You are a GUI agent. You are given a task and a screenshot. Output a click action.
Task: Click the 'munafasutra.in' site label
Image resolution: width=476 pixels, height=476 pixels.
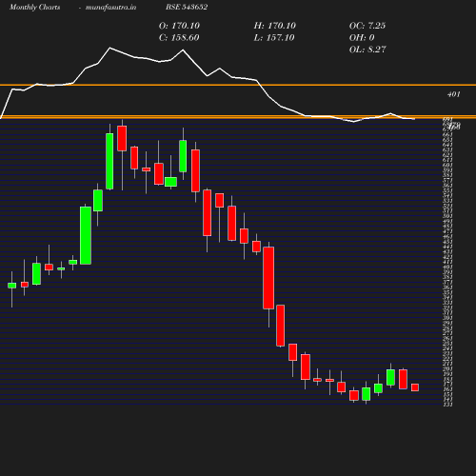point(110,8)
